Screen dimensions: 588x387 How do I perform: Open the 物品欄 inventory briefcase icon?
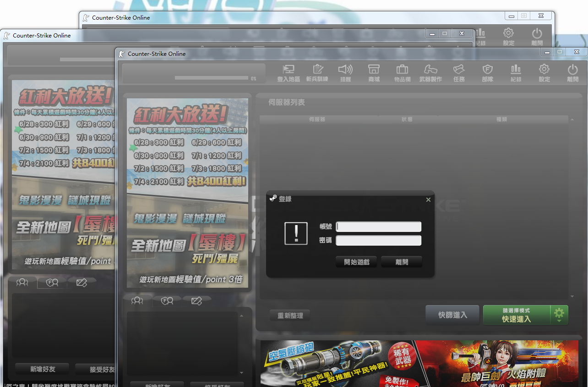pos(402,73)
